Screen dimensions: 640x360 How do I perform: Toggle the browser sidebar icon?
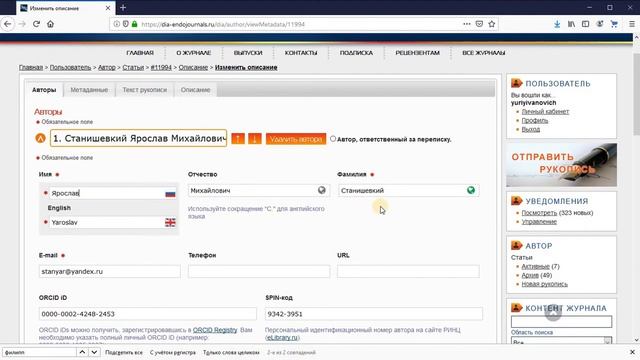point(585,24)
